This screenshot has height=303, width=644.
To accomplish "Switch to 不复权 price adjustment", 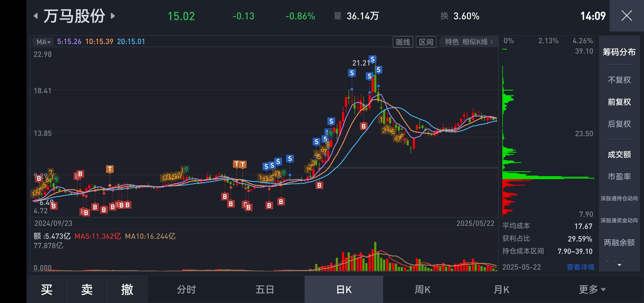I will tap(619, 80).
